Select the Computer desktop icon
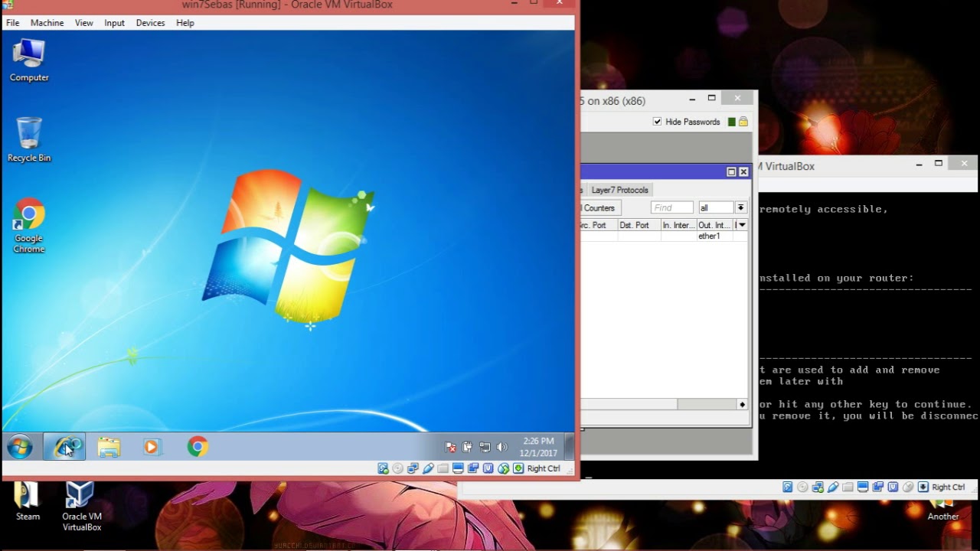980x551 pixels. [29, 60]
